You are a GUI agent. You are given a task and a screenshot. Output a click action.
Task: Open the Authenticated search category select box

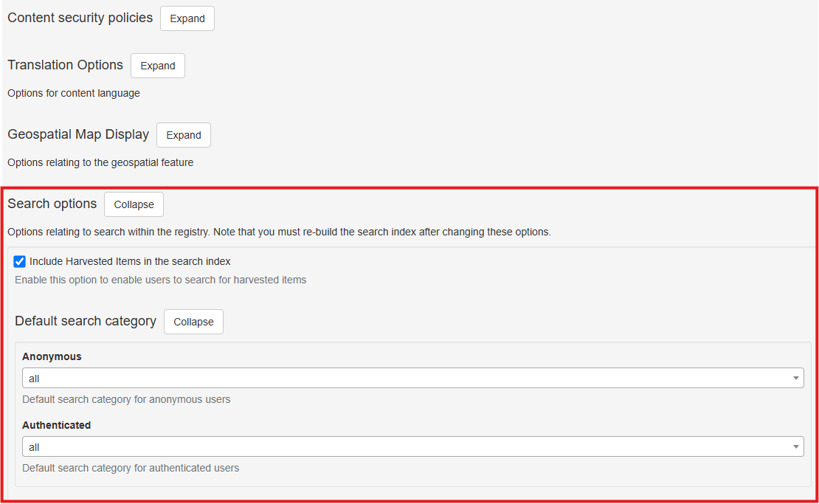pyautogui.click(x=406, y=446)
